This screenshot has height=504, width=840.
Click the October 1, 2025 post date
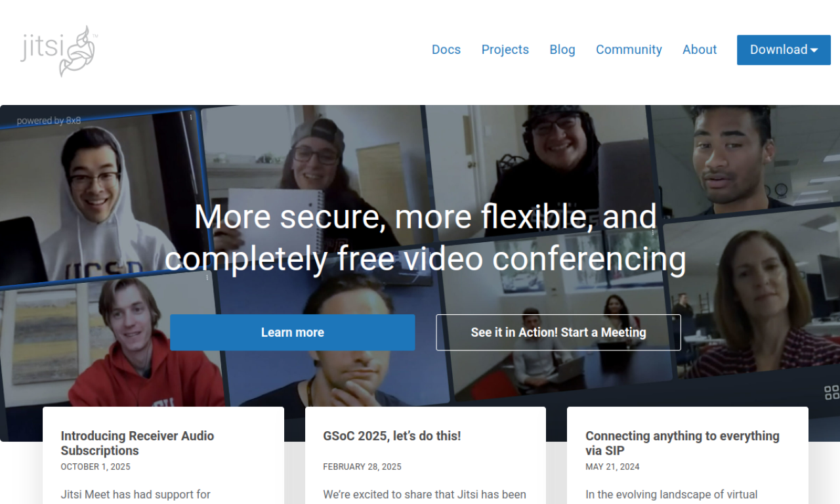tap(96, 467)
